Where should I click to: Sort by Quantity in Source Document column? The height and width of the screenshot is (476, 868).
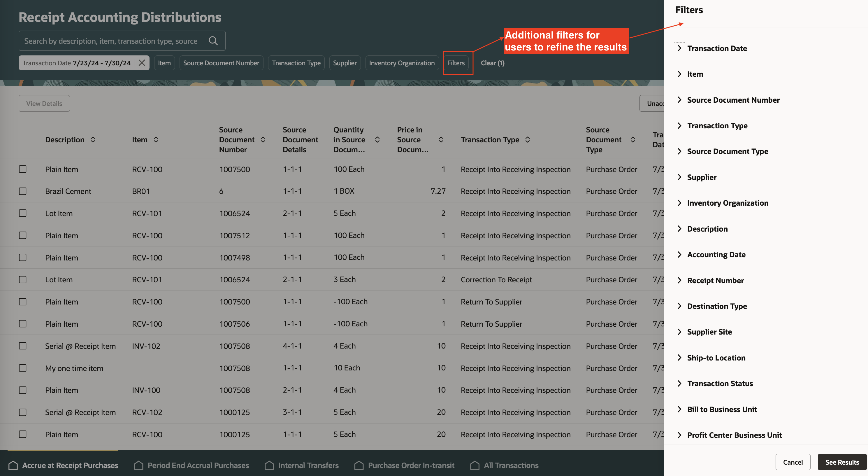[377, 140]
